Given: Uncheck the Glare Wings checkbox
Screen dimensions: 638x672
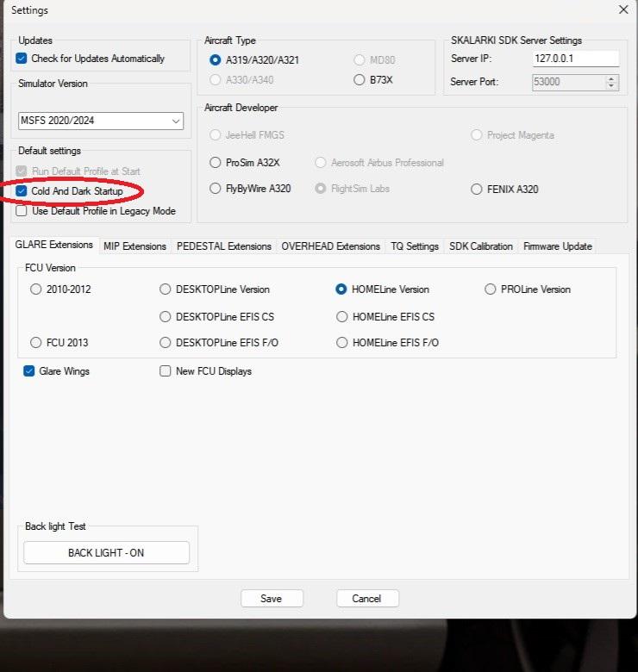Looking at the screenshot, I should pos(29,371).
